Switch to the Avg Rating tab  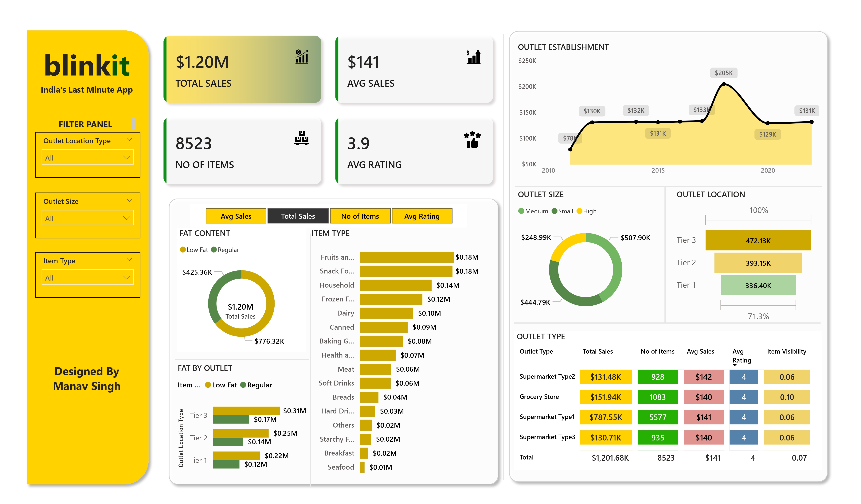click(422, 216)
